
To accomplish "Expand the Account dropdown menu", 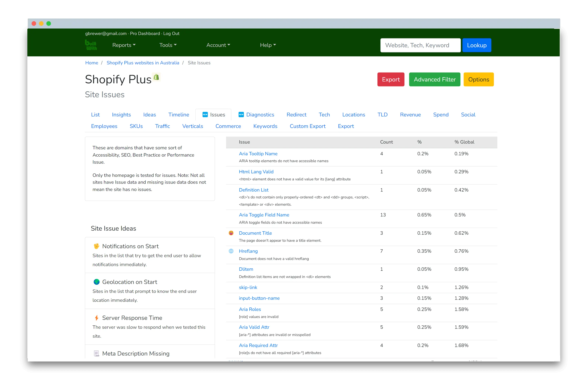I will point(218,45).
